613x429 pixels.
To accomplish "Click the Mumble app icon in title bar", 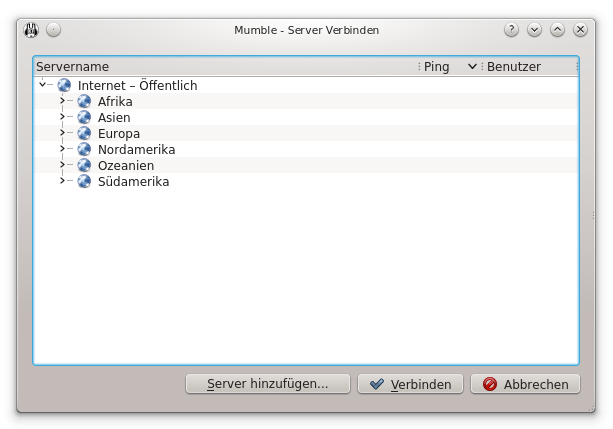I will pos(31,30).
